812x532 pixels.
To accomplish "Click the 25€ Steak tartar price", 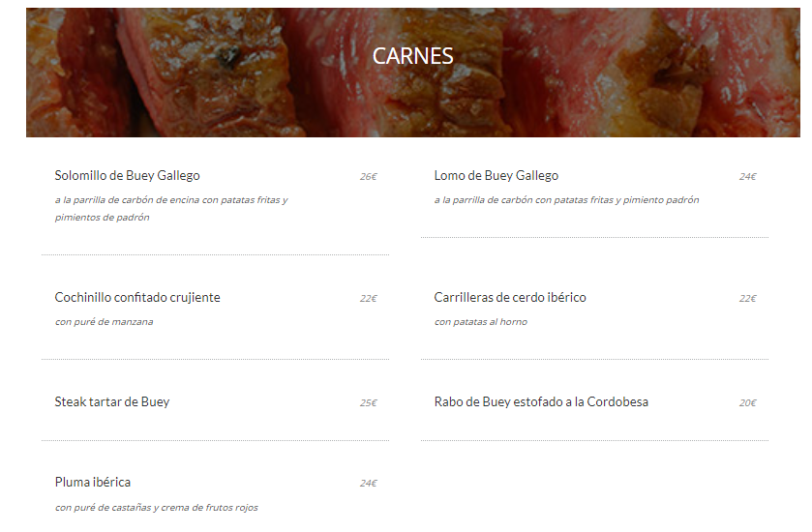I will (x=368, y=403).
